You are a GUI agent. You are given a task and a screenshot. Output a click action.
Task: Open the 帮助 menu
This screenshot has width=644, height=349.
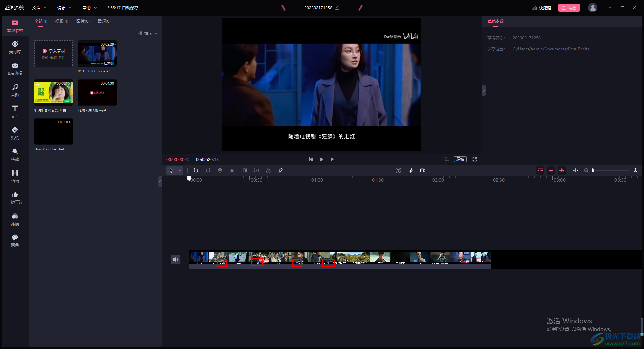click(x=90, y=8)
